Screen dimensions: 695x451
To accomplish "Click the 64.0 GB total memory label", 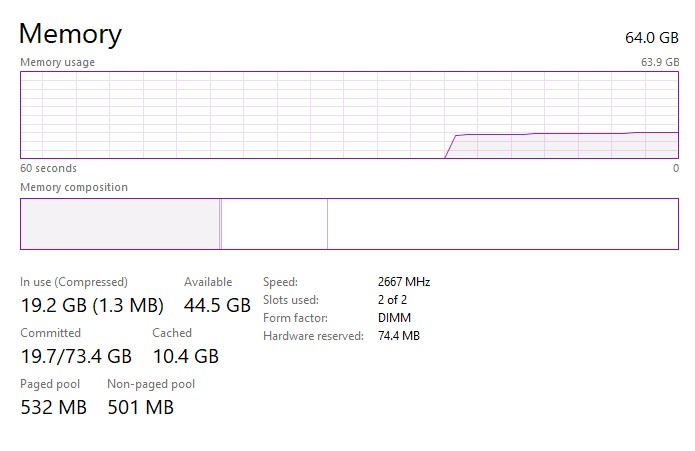I will tap(652, 38).
